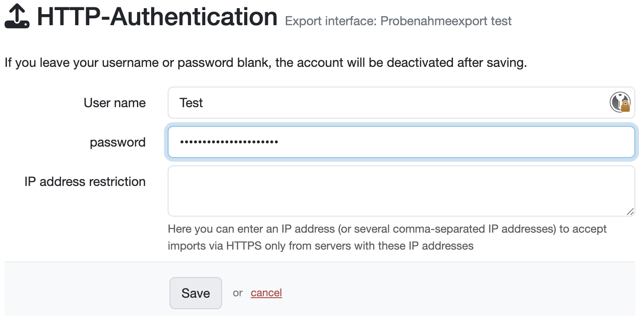The height and width of the screenshot is (316, 644).
Task: Click empty gray footer area right of cancel
Action: [458, 293]
